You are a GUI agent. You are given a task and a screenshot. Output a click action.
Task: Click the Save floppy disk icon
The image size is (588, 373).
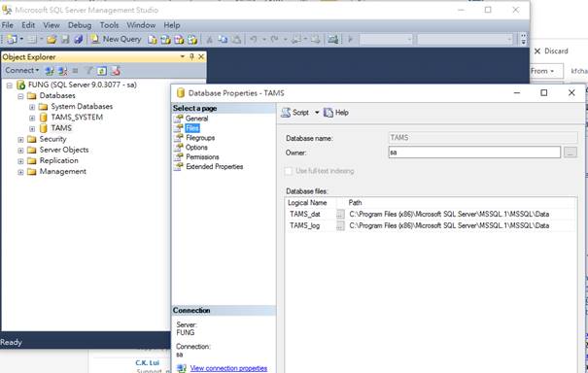[x=65, y=39]
